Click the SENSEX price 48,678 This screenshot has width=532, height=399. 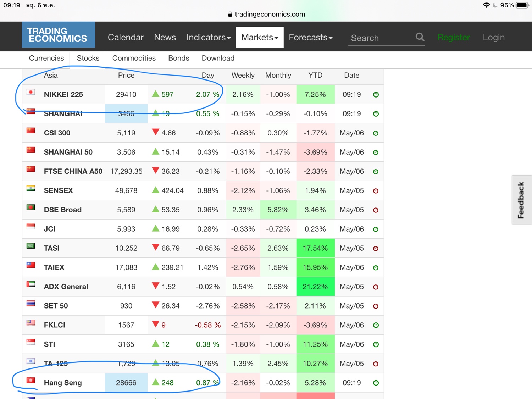126,190
